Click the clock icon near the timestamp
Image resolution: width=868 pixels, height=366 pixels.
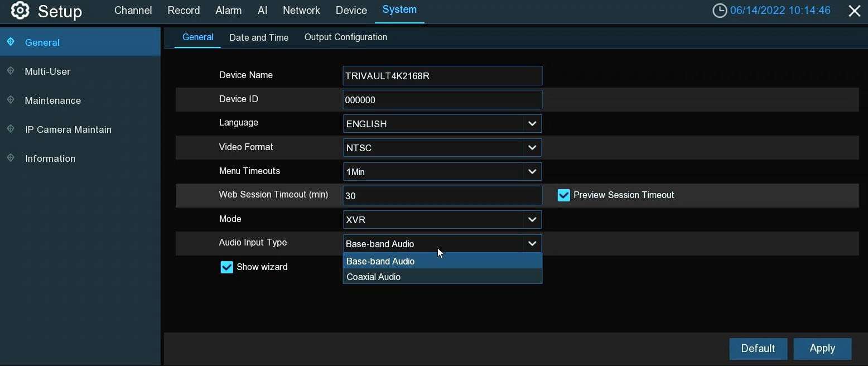click(x=720, y=10)
